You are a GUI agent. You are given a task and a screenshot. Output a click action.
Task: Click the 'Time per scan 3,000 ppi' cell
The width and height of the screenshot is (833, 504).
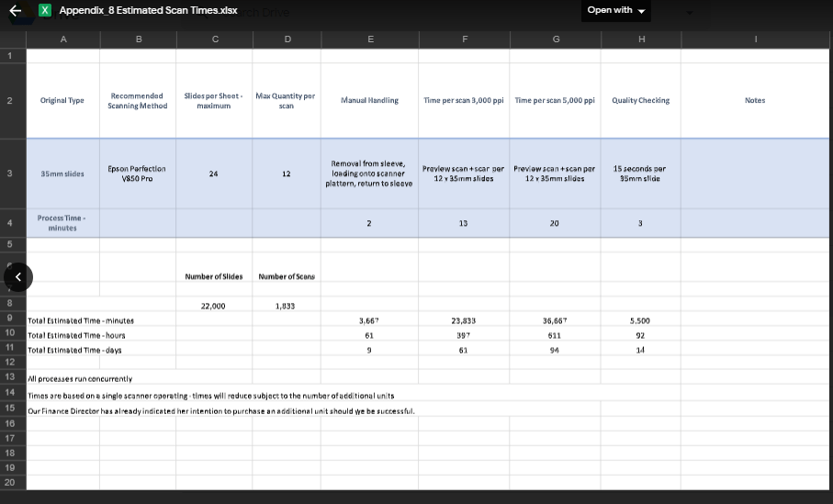tap(464, 100)
